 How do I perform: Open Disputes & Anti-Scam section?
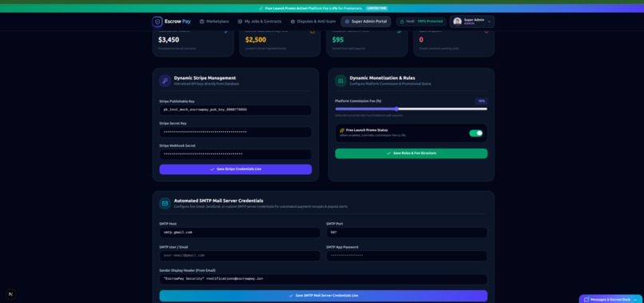[313, 22]
